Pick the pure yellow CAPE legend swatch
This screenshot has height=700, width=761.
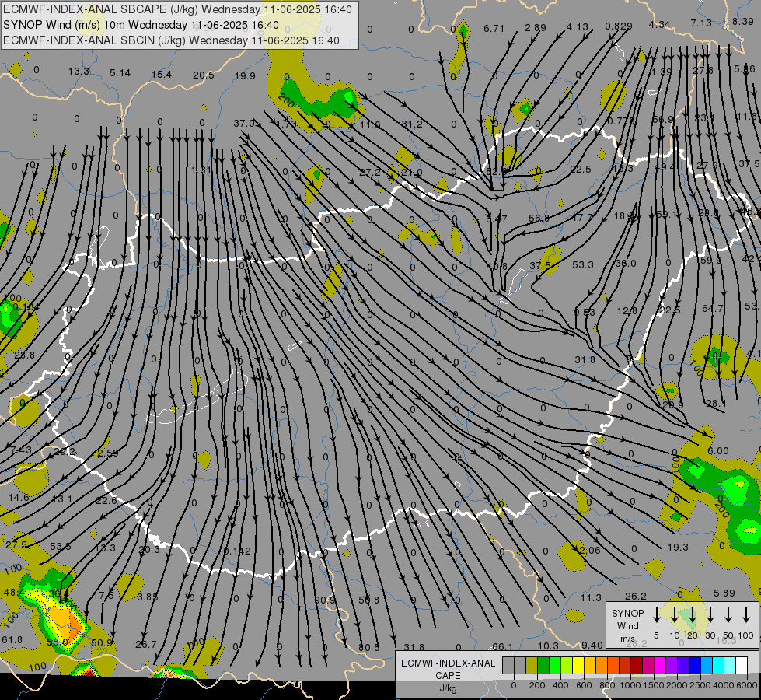(578, 665)
